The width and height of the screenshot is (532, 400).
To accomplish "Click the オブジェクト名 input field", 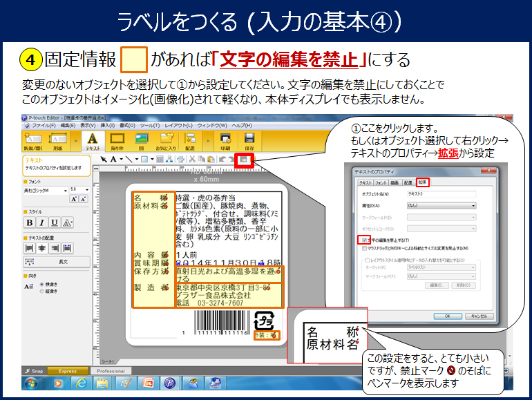I will pos(441,194).
